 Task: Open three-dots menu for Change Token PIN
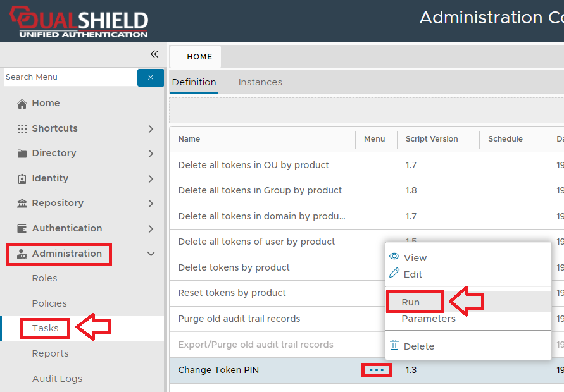pos(376,370)
